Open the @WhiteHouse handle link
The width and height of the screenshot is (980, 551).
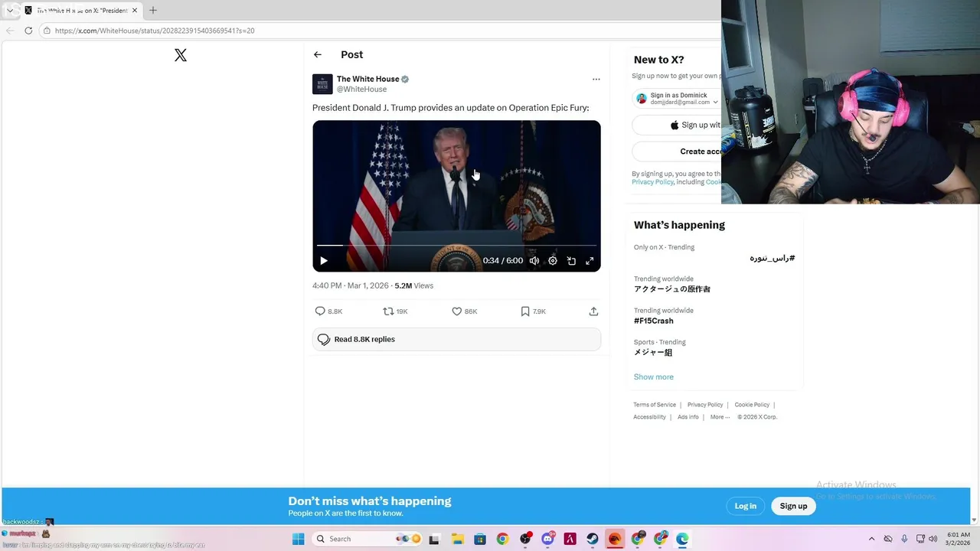(x=361, y=90)
